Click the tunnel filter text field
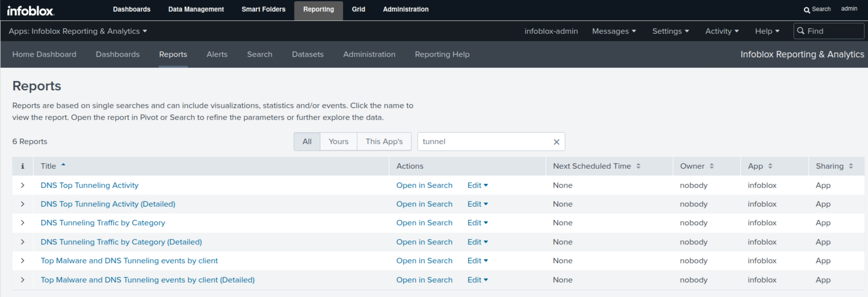The height and width of the screenshot is (297, 868). tap(482, 141)
